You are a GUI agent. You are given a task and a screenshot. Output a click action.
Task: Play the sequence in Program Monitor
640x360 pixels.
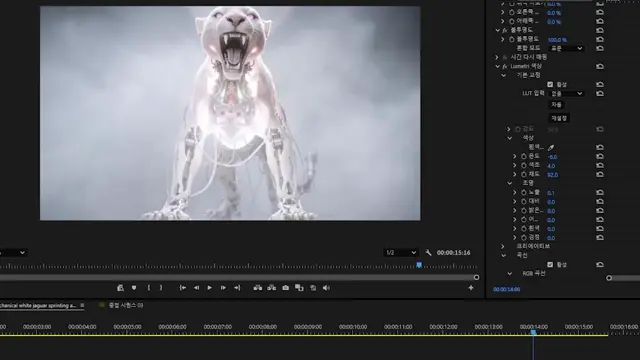pyautogui.click(x=209, y=288)
